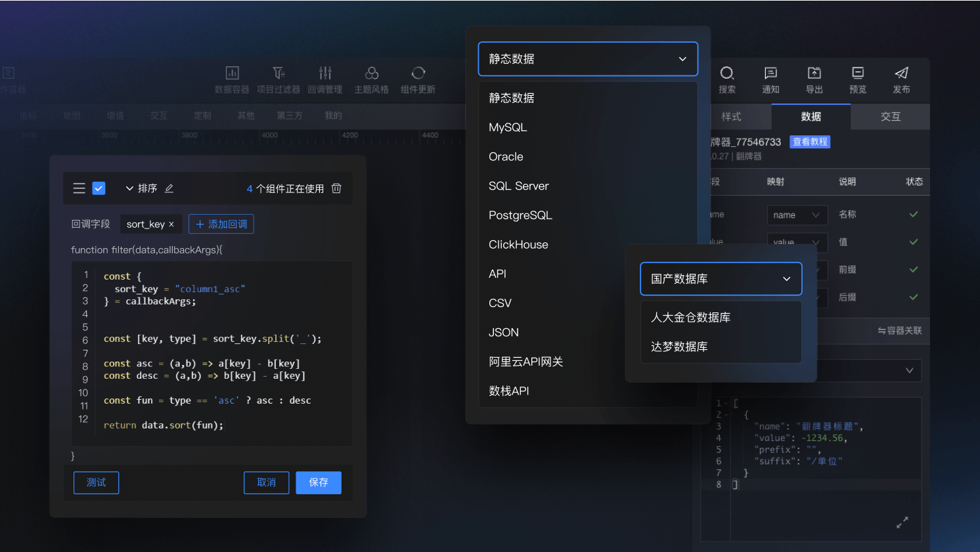980x552 pixels.
Task: Switch to the 样式 tab
Action: coord(741,117)
